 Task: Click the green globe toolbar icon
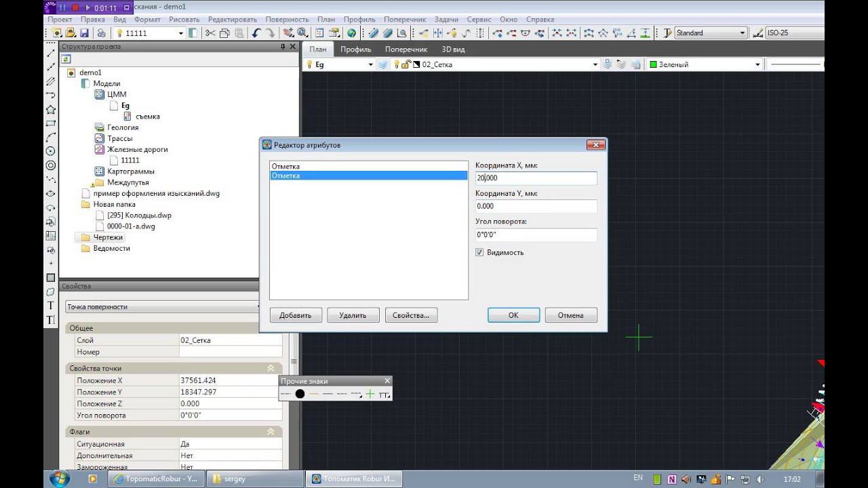[351, 33]
